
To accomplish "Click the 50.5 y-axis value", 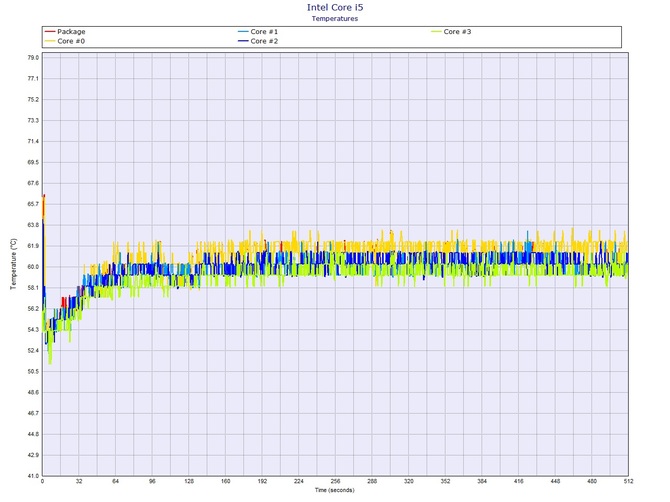I will [33, 372].
